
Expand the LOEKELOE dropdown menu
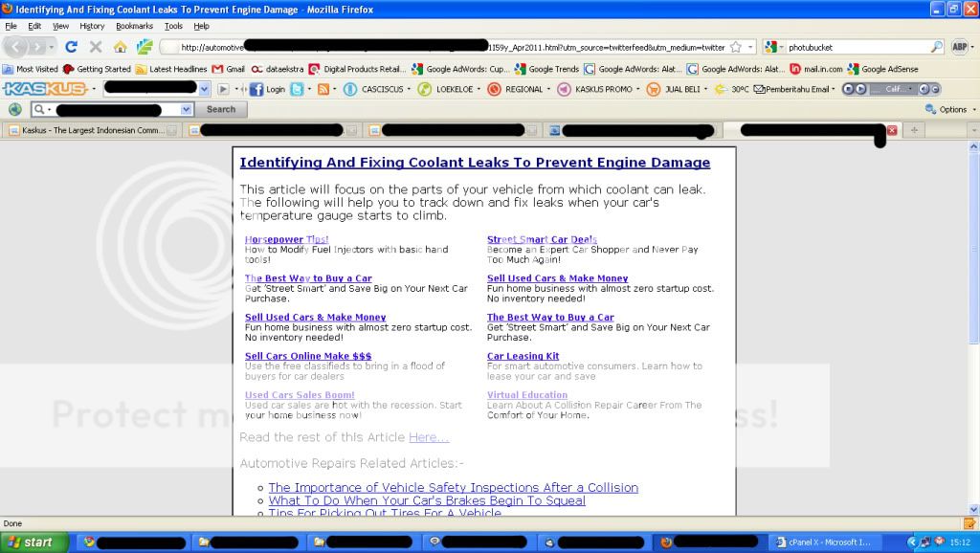tap(479, 89)
